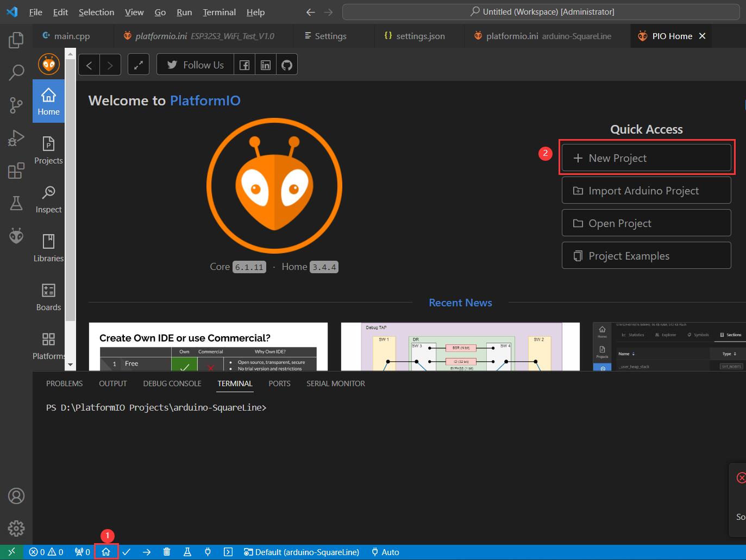Click PlatformIO Clean trash icon in status bar

pos(167,552)
